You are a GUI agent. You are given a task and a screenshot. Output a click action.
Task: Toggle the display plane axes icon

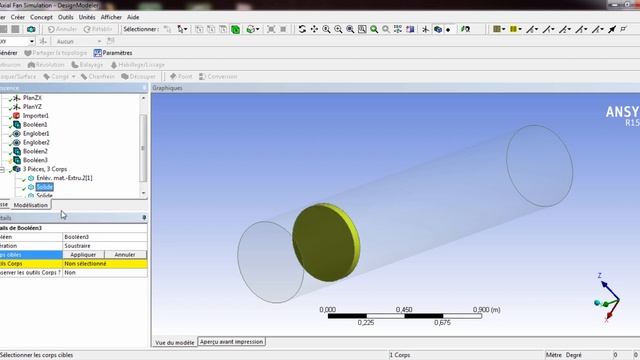(x=425, y=29)
